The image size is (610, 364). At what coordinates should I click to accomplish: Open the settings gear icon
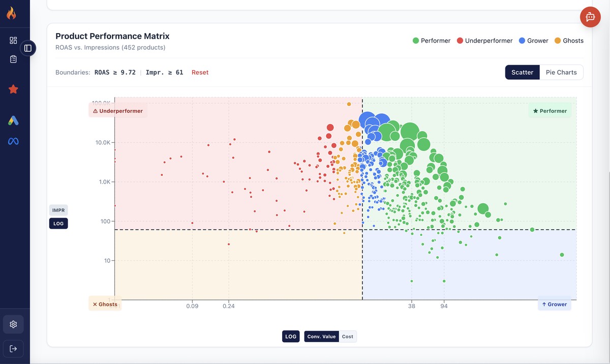coord(13,324)
